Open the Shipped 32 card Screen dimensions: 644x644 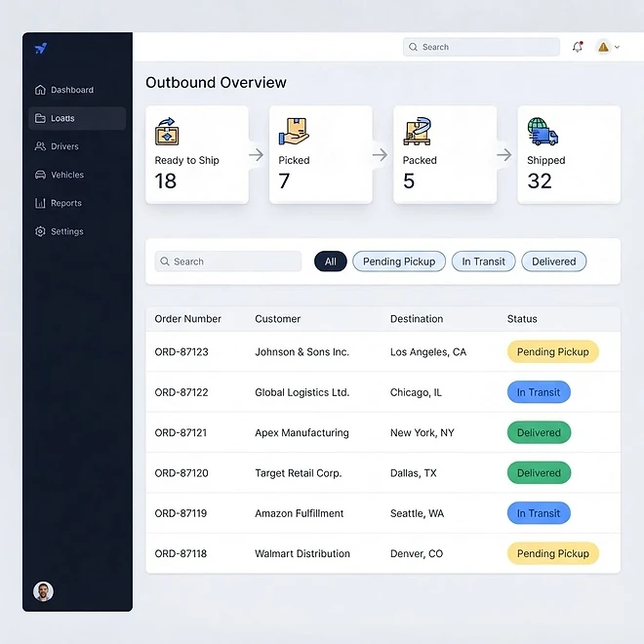pyautogui.click(x=569, y=155)
